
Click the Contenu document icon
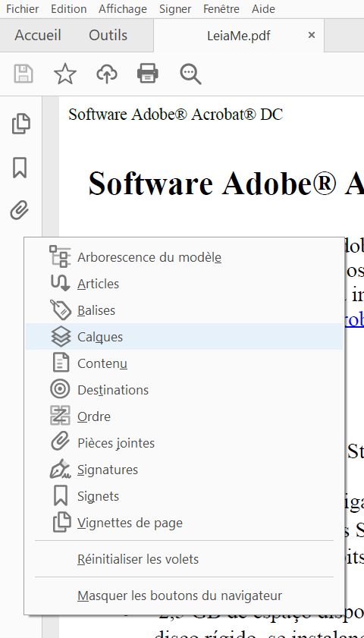(61, 363)
